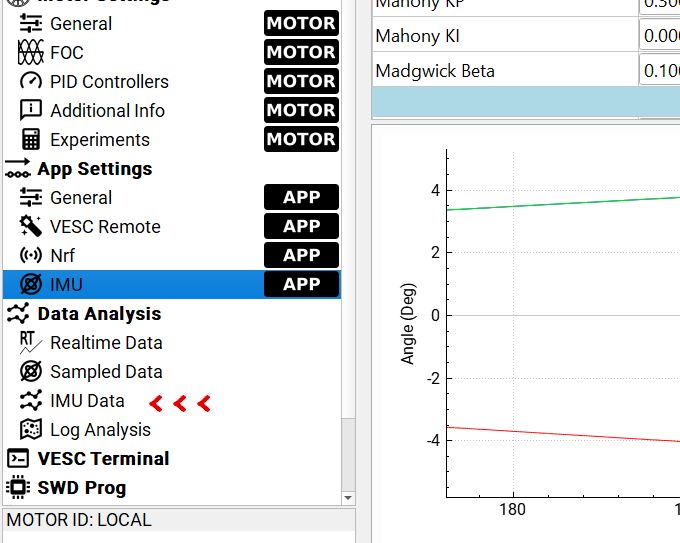Open the SWD Prog page
Viewport: 680px width, 543px height.
(82, 488)
